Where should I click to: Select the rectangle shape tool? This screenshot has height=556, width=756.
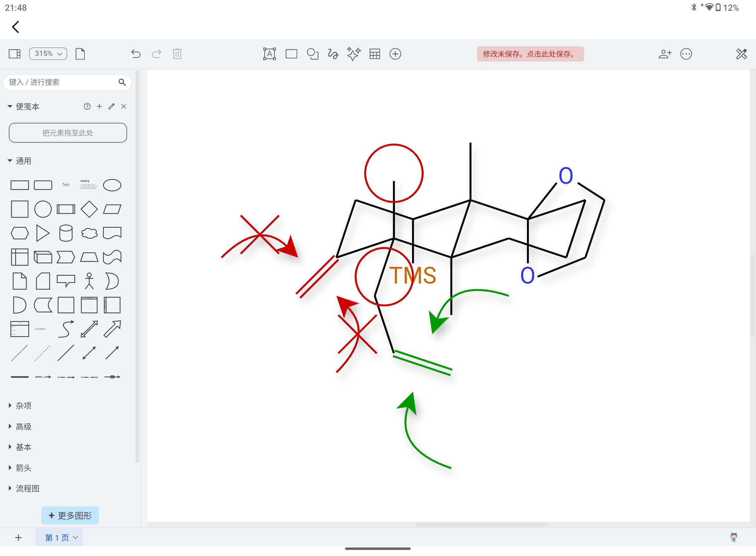pos(291,54)
